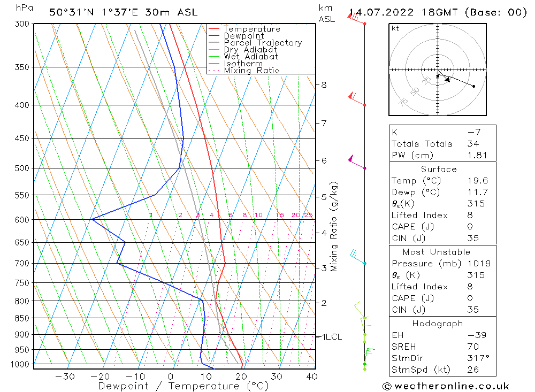Click the Dewpoint / Temperature (°C) axis title
535x392 pixels.
184,386
